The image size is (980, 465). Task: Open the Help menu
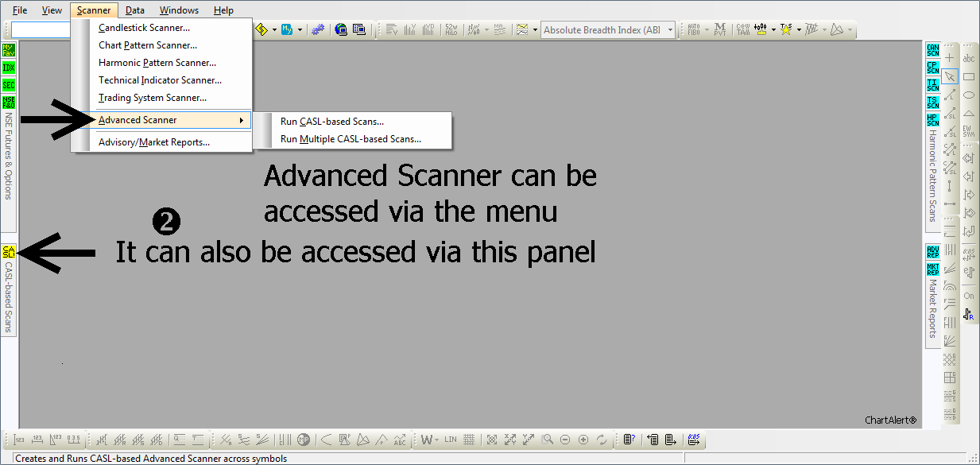pos(223,10)
